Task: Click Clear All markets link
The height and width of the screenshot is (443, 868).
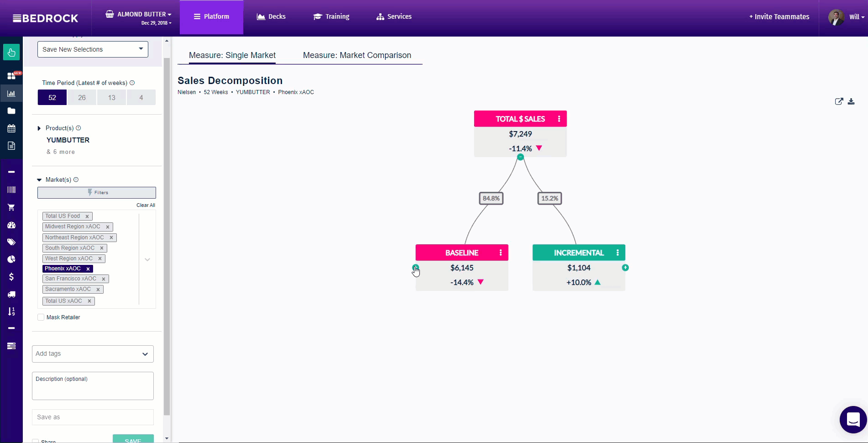Action: coord(146,206)
